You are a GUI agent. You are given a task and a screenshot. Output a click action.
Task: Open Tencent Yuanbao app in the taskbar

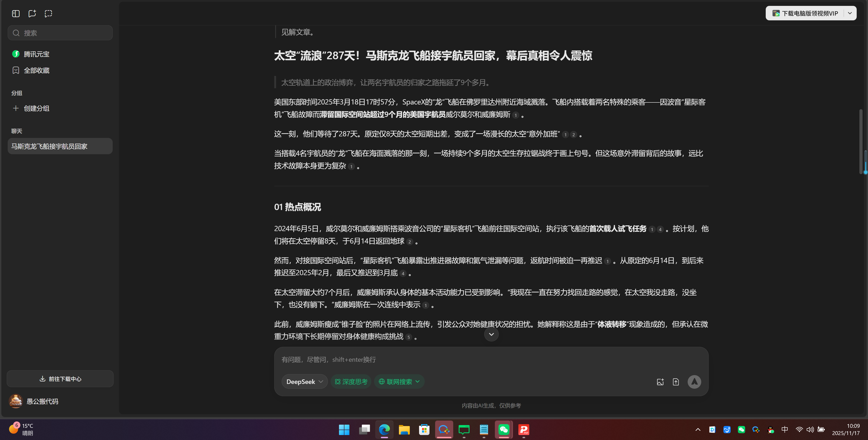(444, 430)
